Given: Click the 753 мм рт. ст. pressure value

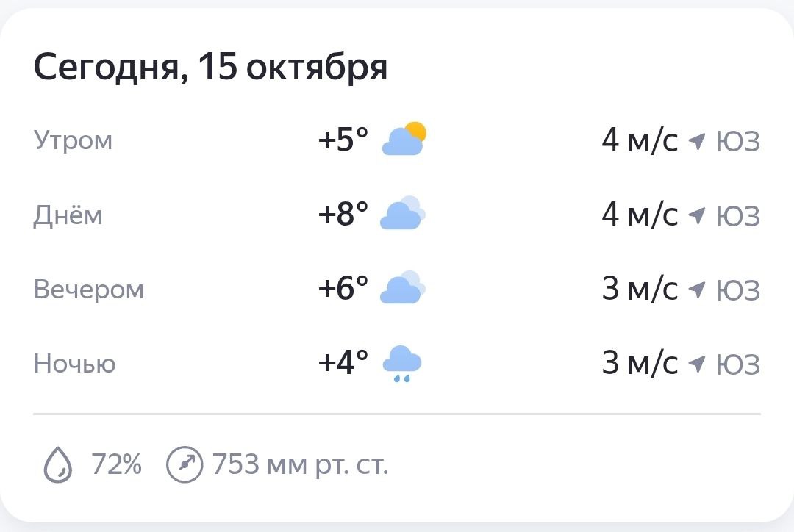Looking at the screenshot, I should pyautogui.click(x=300, y=465).
